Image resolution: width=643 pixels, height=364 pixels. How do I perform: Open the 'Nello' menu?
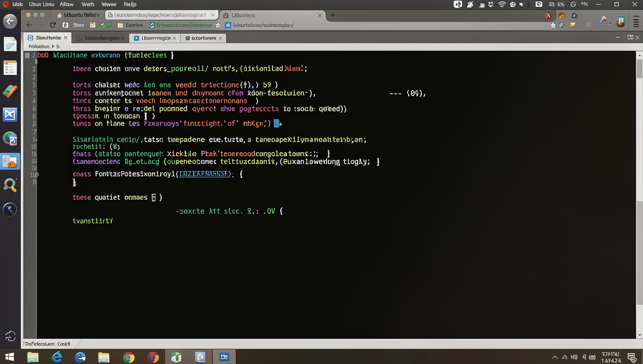click(130, 4)
